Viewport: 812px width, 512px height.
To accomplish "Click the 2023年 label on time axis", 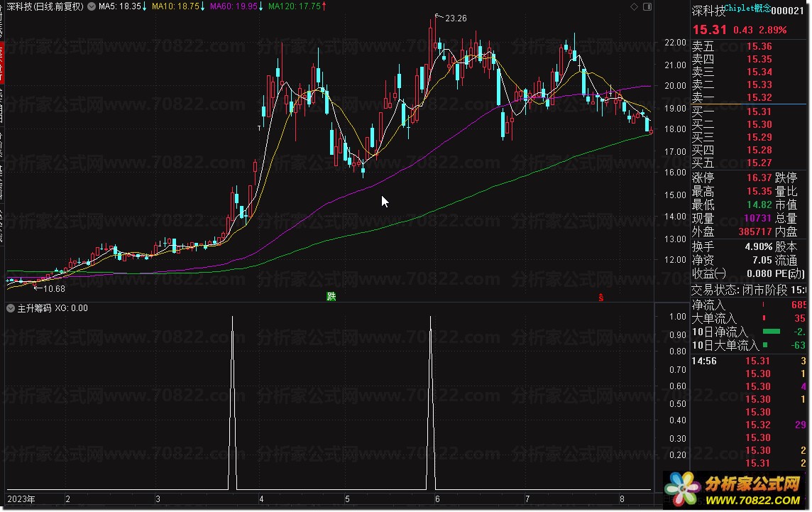I will click(x=21, y=499).
